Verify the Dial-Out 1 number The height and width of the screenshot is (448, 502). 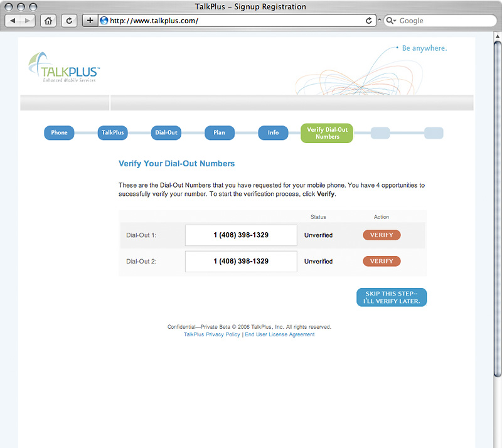(x=382, y=235)
